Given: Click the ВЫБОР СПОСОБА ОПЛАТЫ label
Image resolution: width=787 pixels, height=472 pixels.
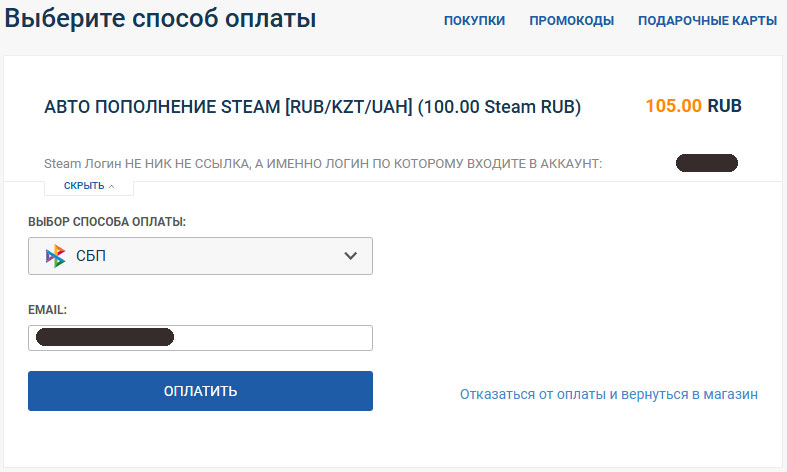Looking at the screenshot, I should pos(107,221).
